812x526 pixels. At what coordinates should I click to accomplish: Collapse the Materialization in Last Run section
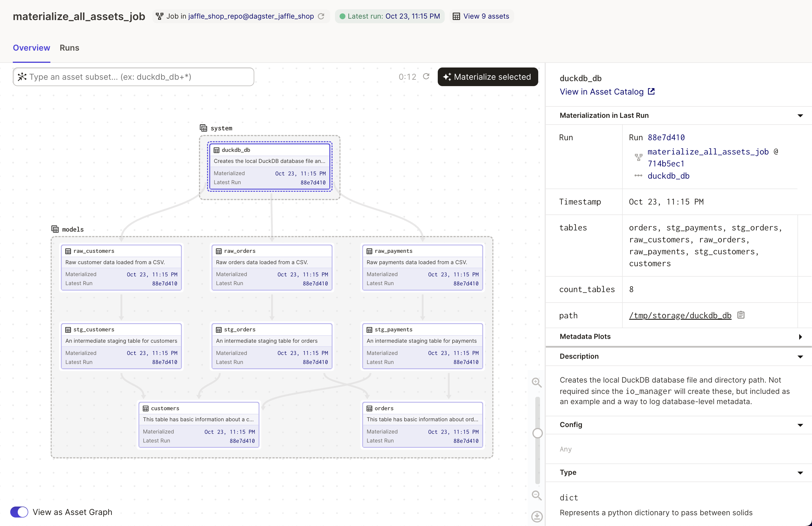point(800,115)
